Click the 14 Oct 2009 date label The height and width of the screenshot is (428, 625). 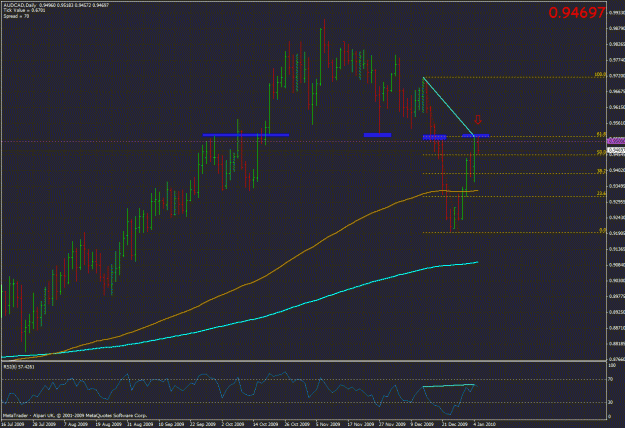pos(265,424)
